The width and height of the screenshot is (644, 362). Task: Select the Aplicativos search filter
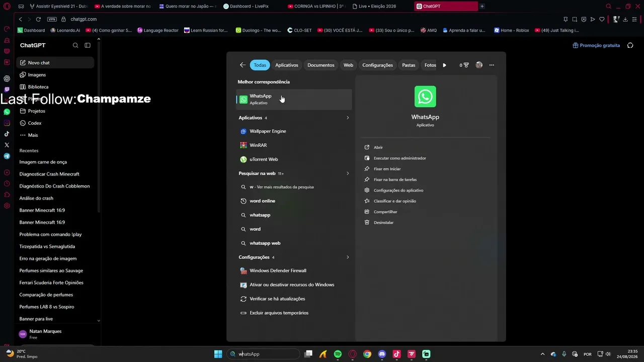pos(287,65)
